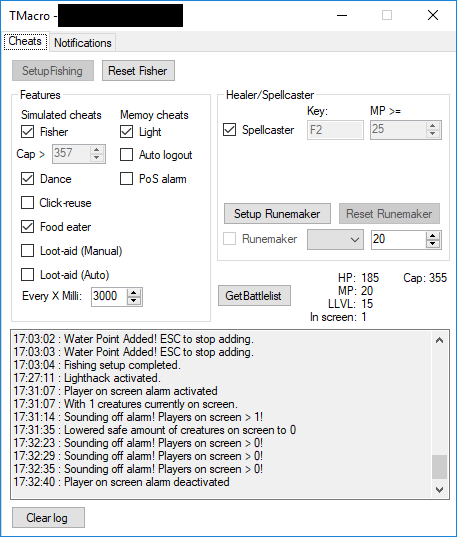Click the disabled SetupFishing button
The height and width of the screenshot is (537, 457).
click(53, 71)
